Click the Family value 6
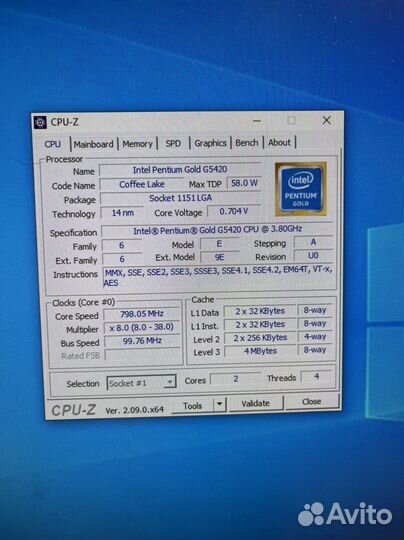 [122, 246]
